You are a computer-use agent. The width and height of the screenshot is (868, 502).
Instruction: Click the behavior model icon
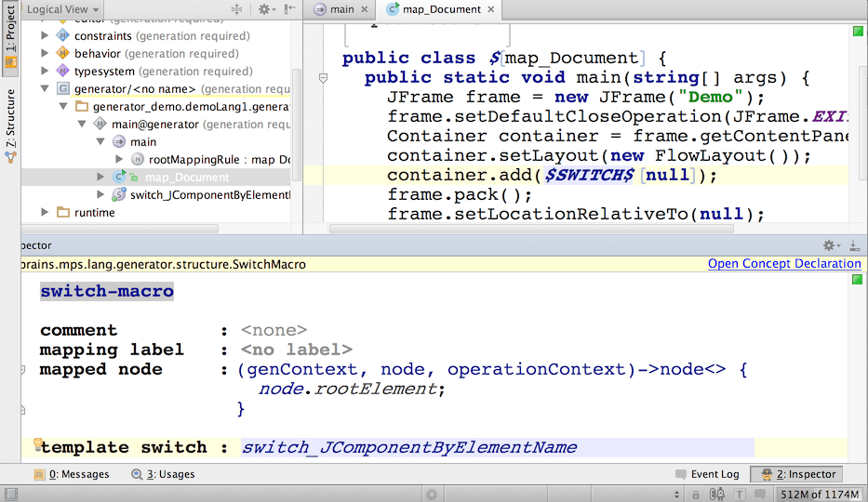coord(63,53)
